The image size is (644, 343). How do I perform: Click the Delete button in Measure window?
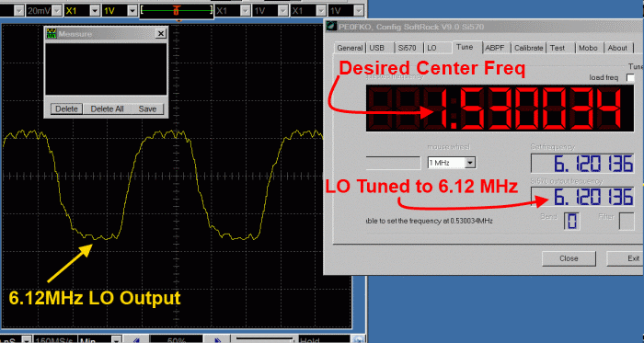point(66,109)
